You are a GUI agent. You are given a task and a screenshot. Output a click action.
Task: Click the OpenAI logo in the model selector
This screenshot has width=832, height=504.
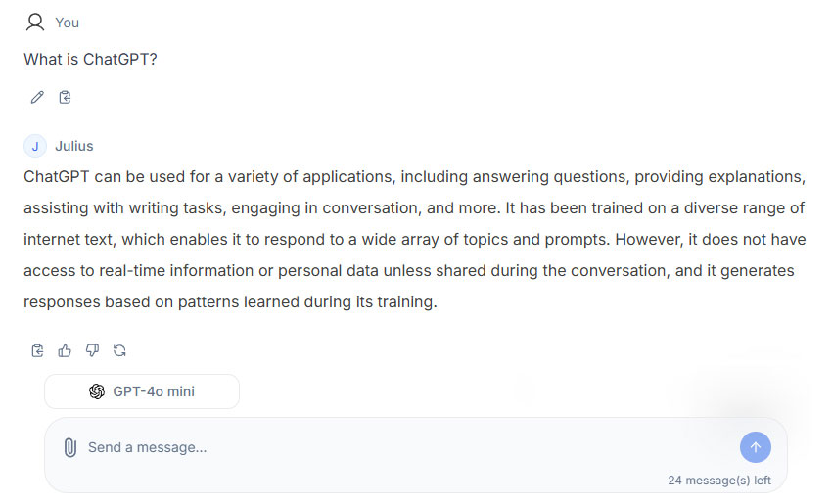point(97,391)
